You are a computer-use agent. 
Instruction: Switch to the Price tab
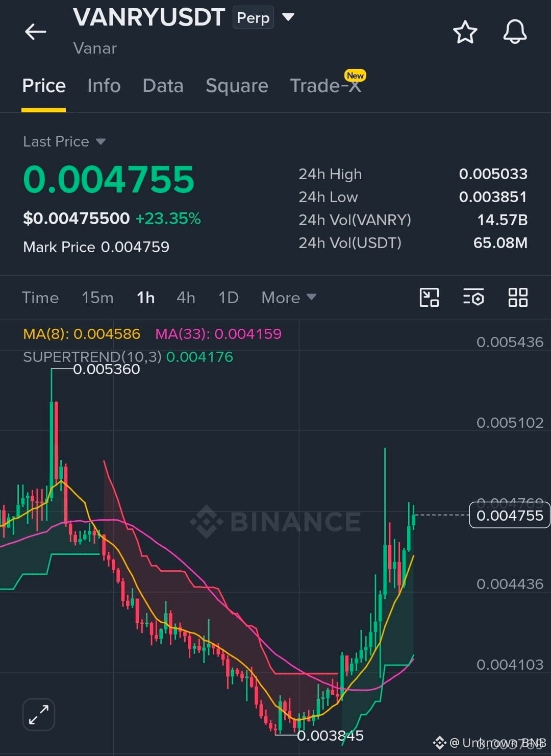tap(44, 86)
